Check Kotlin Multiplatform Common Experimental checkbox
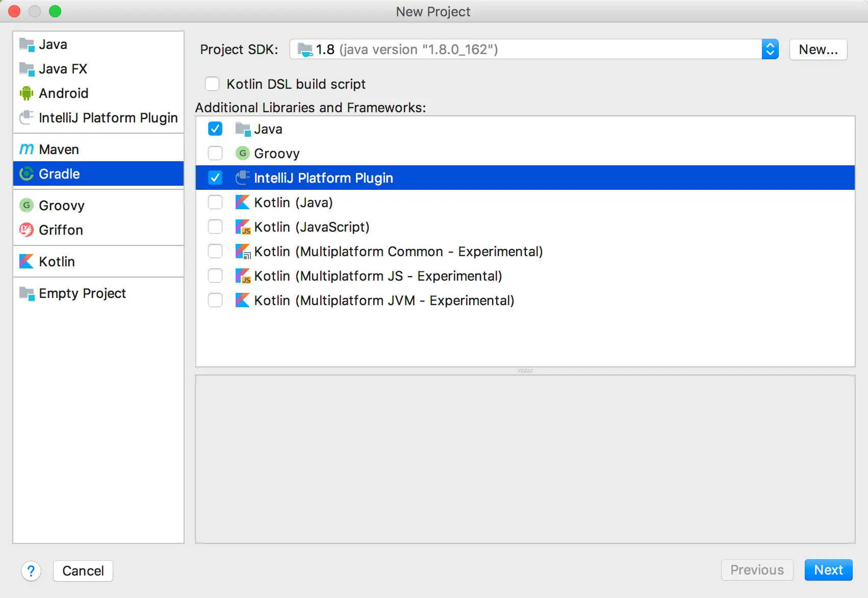The width and height of the screenshot is (868, 598). coord(215,251)
